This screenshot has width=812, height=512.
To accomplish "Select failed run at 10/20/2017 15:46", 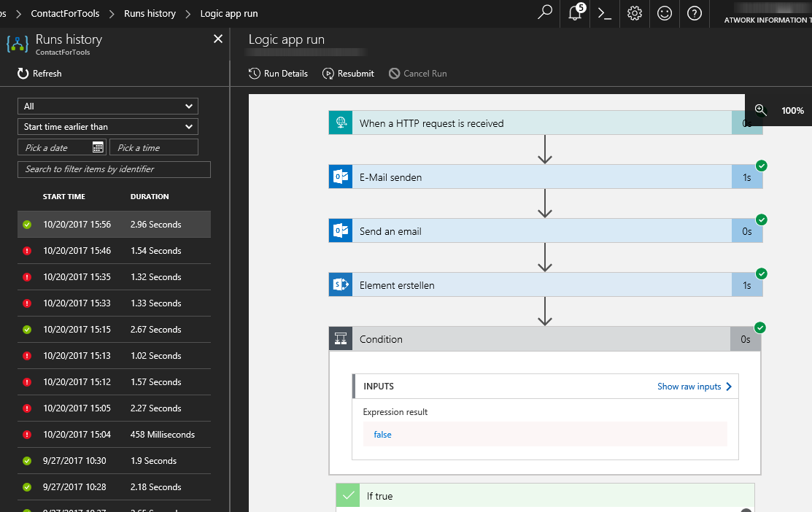I will (x=114, y=251).
